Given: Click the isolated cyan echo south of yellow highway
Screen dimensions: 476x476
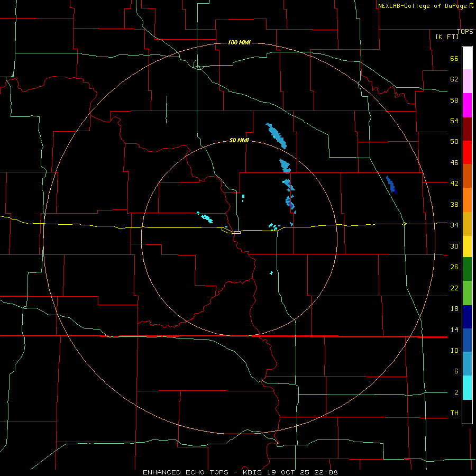Looking at the screenshot, I should pyautogui.click(x=271, y=273).
